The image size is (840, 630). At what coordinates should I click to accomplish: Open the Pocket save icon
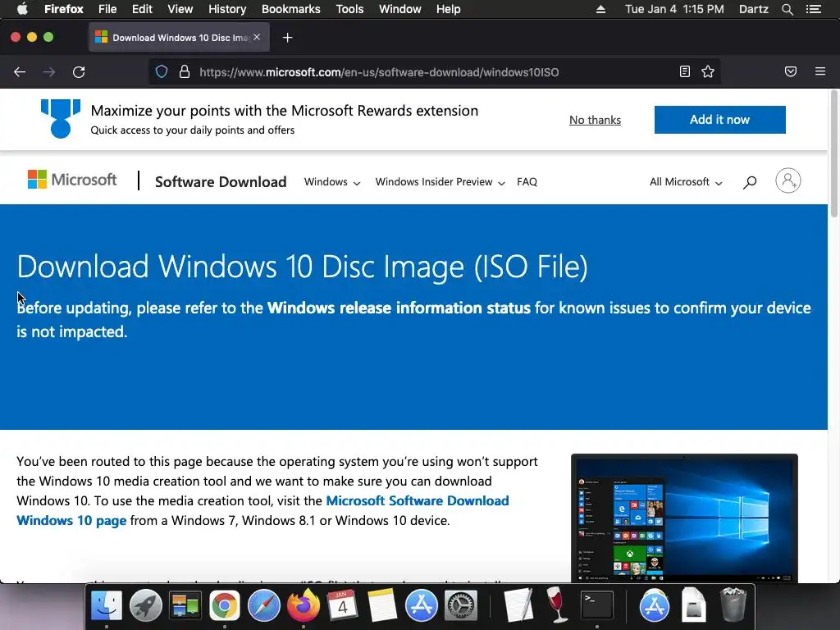791,72
